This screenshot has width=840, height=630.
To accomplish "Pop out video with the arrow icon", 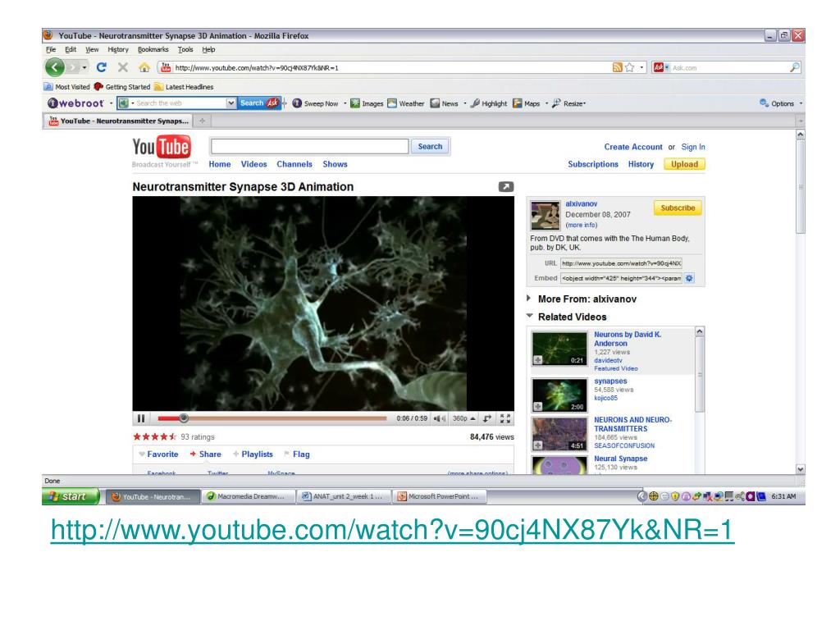I will pos(505,186).
